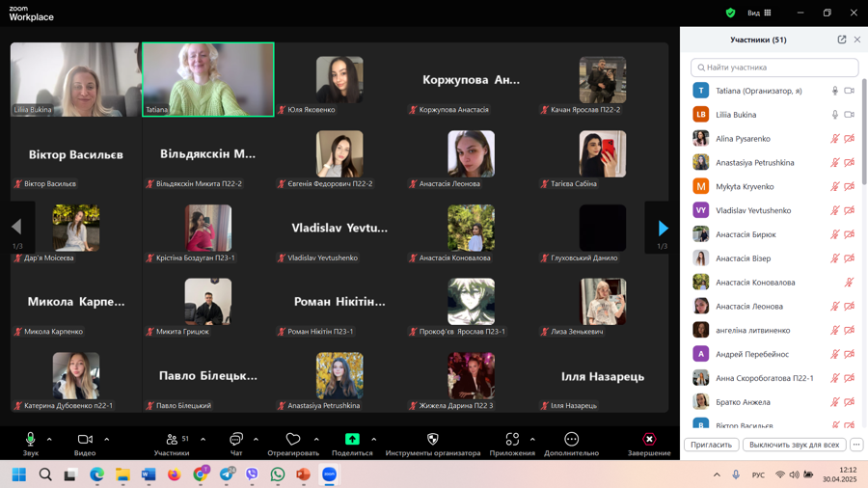Click the Пригласить invite button
The image size is (868, 488).
(712, 445)
